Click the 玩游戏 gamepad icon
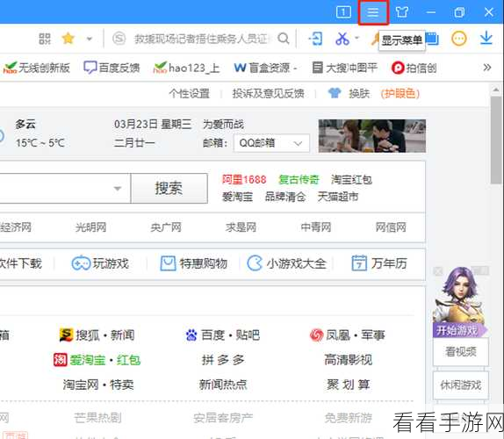504x439 pixels. point(81,263)
